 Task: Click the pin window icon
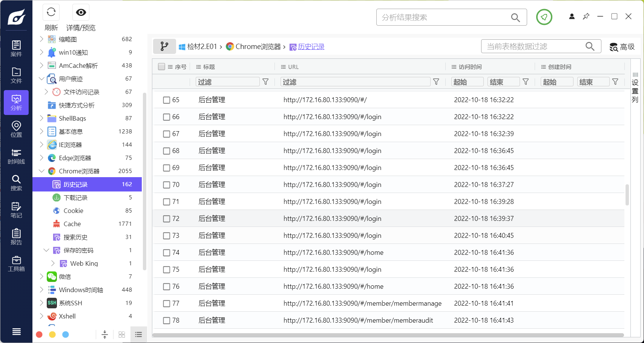pos(586,17)
